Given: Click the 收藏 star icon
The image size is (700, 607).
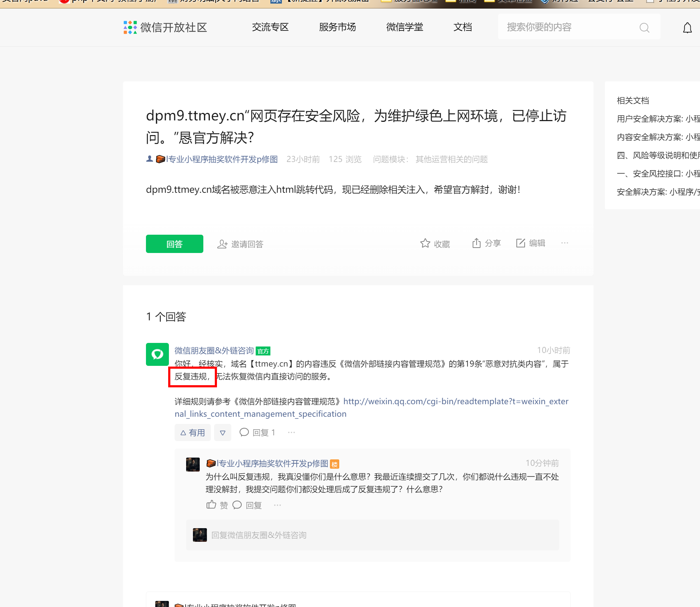Looking at the screenshot, I should [425, 243].
